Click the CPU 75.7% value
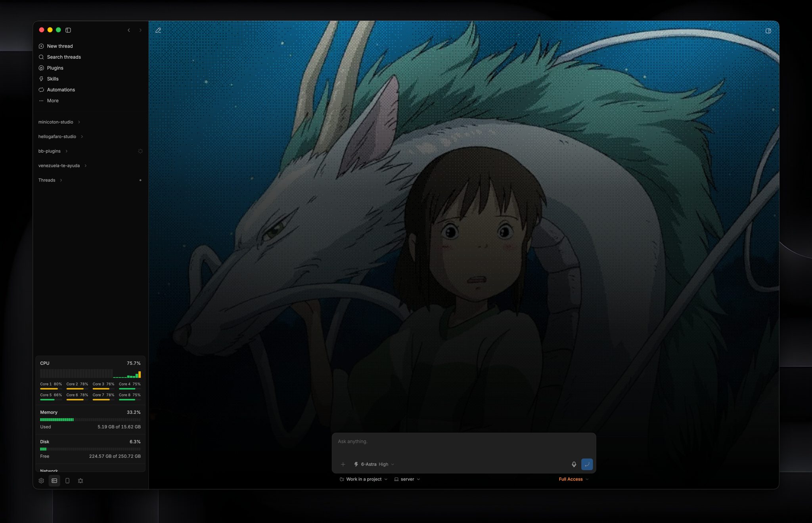 click(134, 363)
